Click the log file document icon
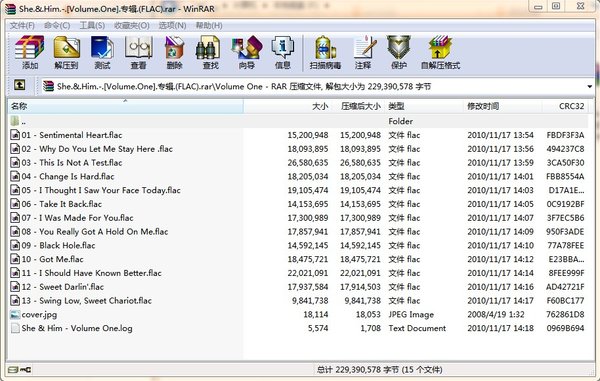 click(x=15, y=328)
